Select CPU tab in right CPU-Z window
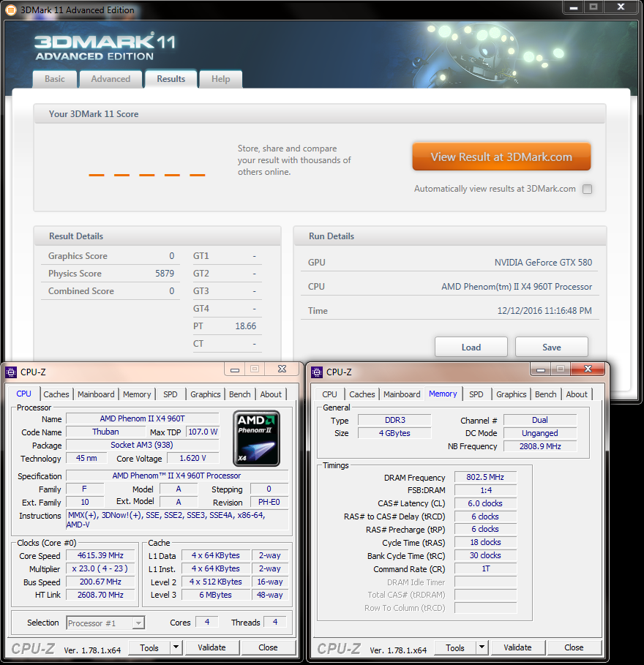This screenshot has width=644, height=665. (329, 394)
